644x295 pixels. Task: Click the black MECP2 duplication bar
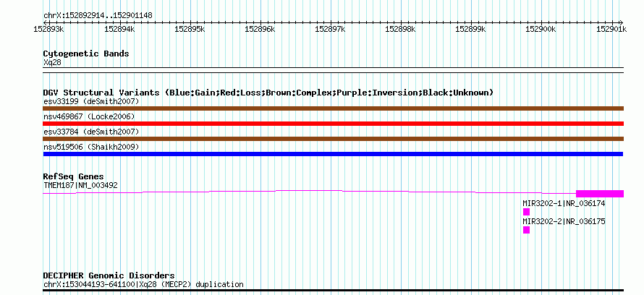pos(333,290)
